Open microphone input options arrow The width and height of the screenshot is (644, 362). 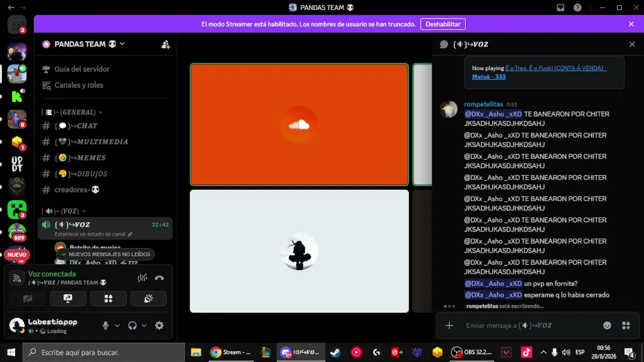tap(117, 326)
